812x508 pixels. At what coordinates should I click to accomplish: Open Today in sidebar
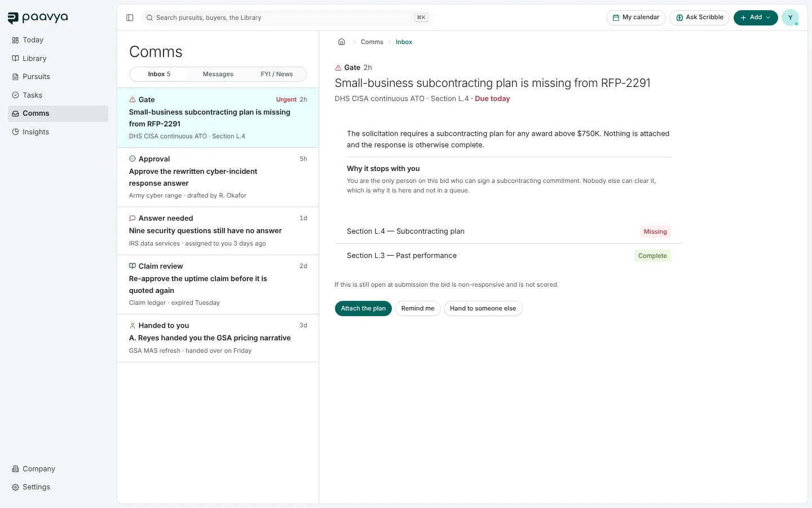tap(58, 40)
